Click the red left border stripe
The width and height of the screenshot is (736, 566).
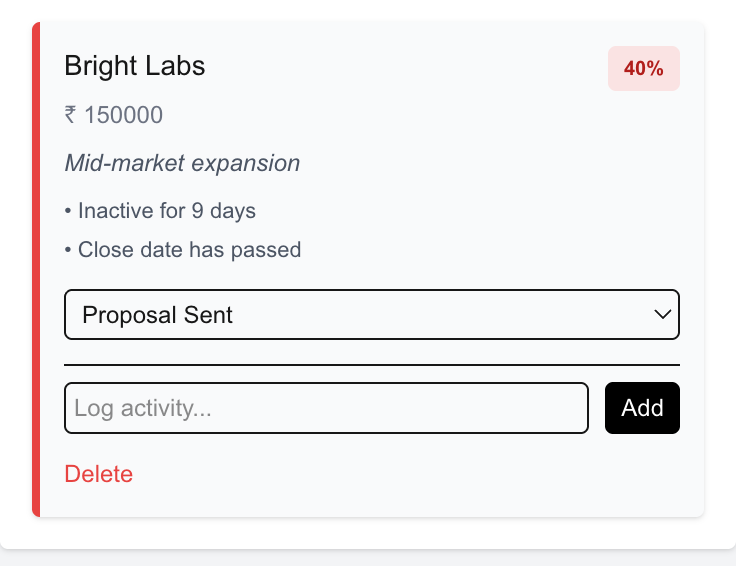36,270
